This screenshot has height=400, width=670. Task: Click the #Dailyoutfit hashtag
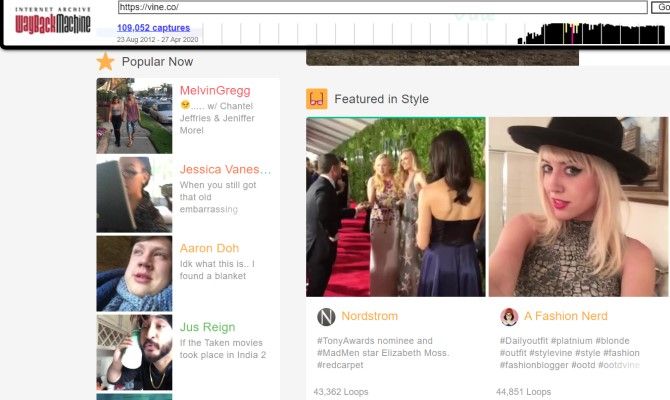point(524,341)
